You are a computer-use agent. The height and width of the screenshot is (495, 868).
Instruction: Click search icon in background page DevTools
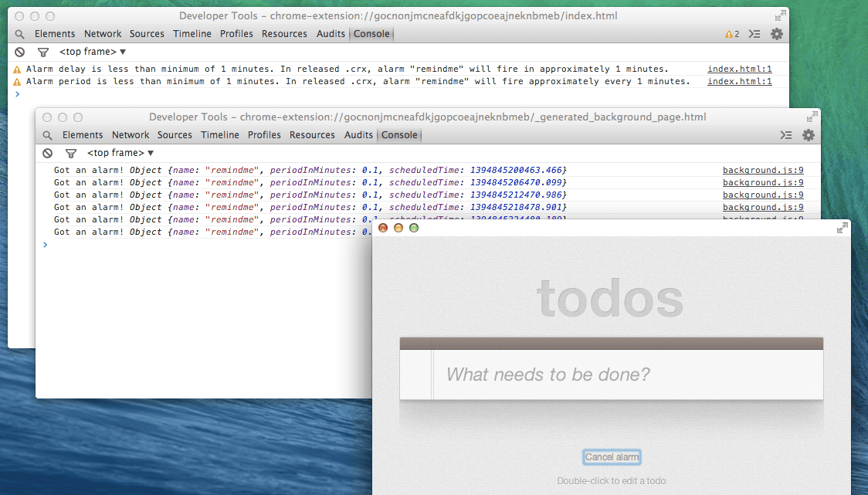[x=48, y=135]
